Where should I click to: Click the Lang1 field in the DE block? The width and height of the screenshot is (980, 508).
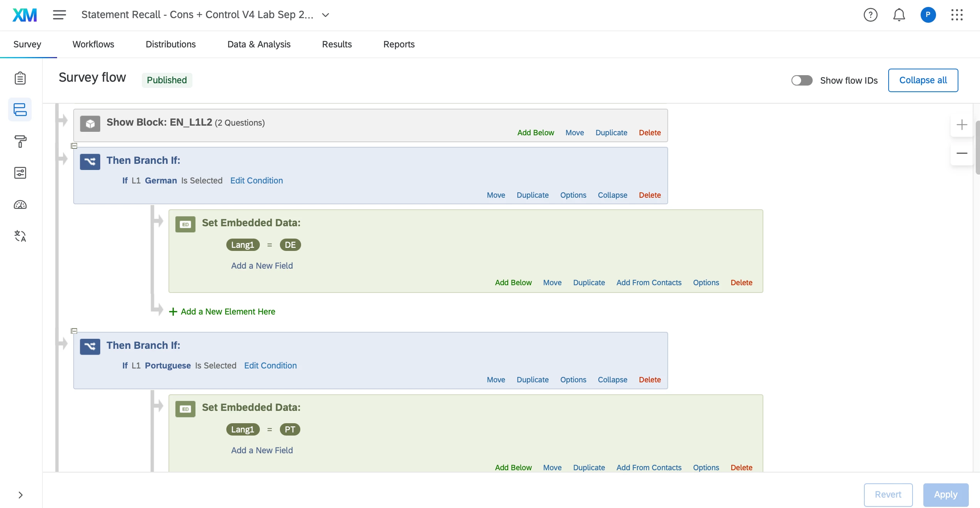(242, 245)
